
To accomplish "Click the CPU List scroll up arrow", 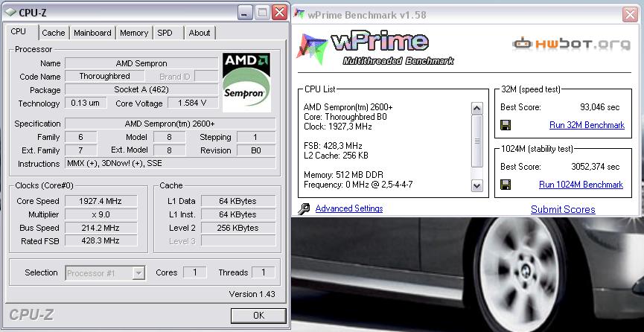I will 476,109.
